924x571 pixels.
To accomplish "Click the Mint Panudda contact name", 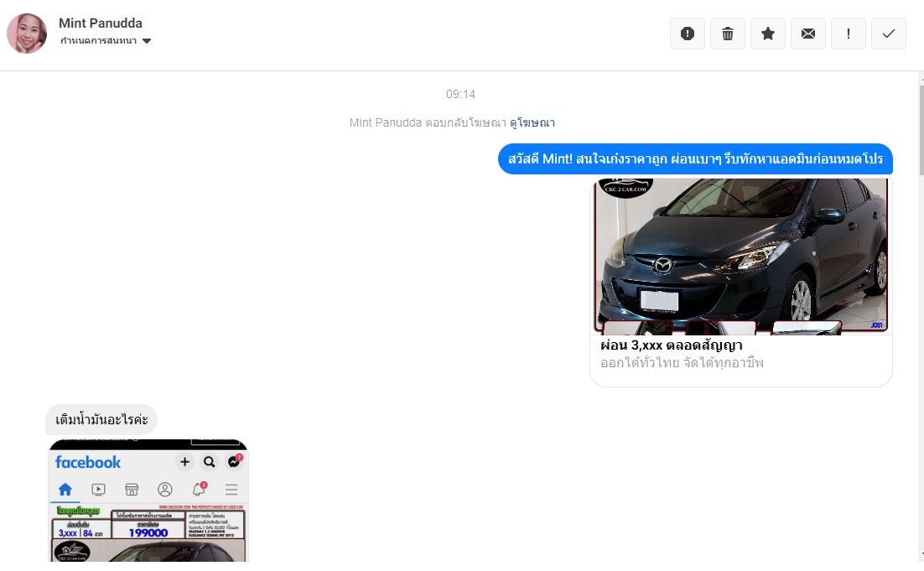I will [101, 23].
